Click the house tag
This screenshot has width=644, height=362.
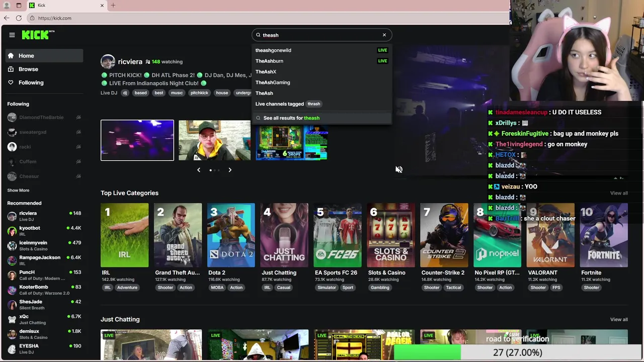222,93
